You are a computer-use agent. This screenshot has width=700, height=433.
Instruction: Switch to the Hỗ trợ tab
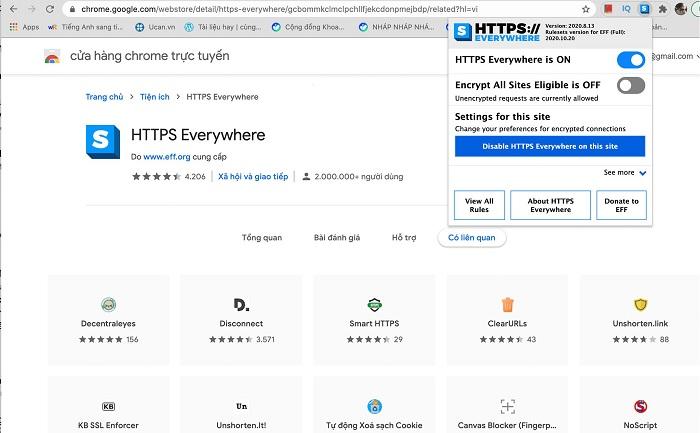(x=404, y=237)
